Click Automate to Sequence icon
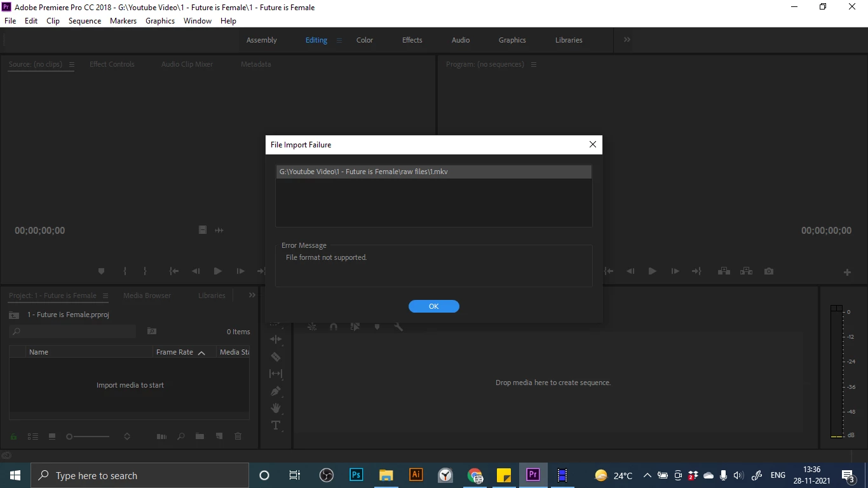 161,437
